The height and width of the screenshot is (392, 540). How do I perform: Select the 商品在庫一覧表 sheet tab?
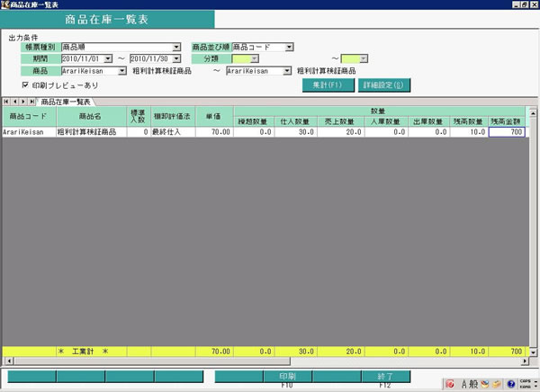point(66,102)
